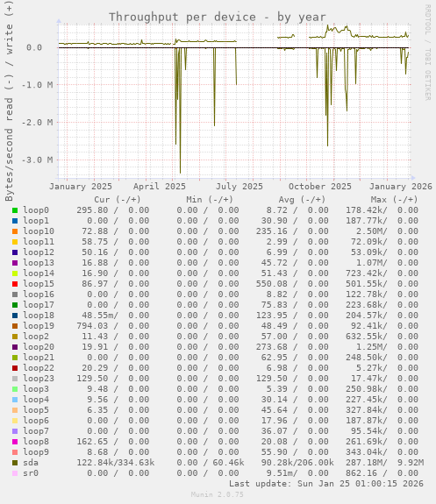
Task: Click the 'Avg (-/+)' column header
Action: pos(302,200)
